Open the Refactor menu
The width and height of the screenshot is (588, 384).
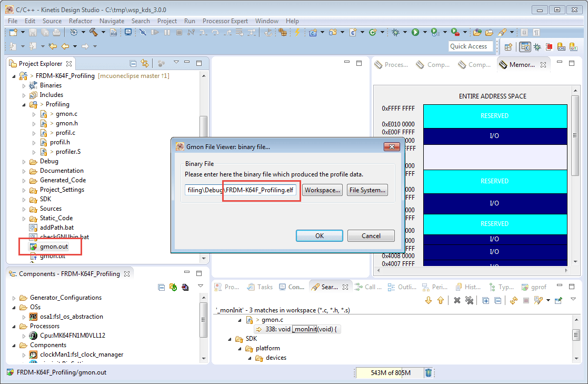[80, 21]
